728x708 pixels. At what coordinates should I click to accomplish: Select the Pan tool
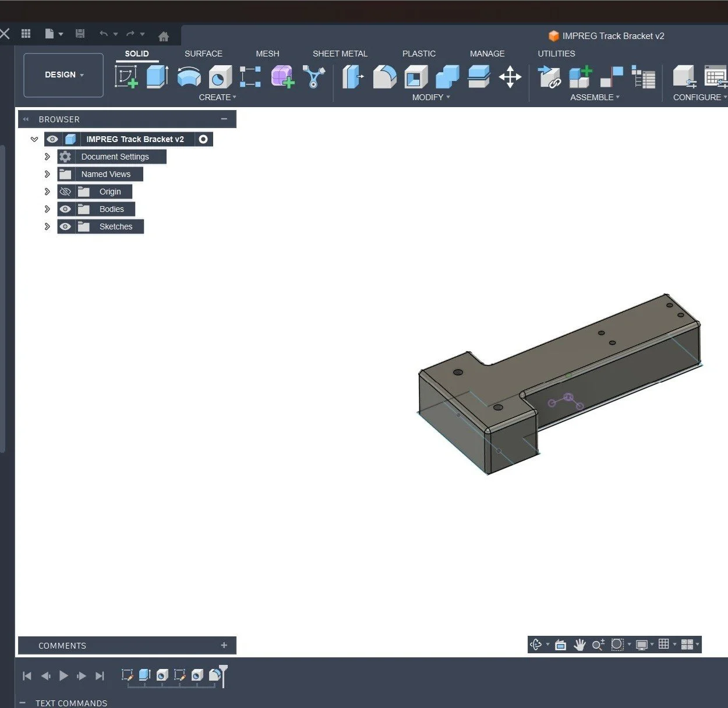(x=579, y=645)
